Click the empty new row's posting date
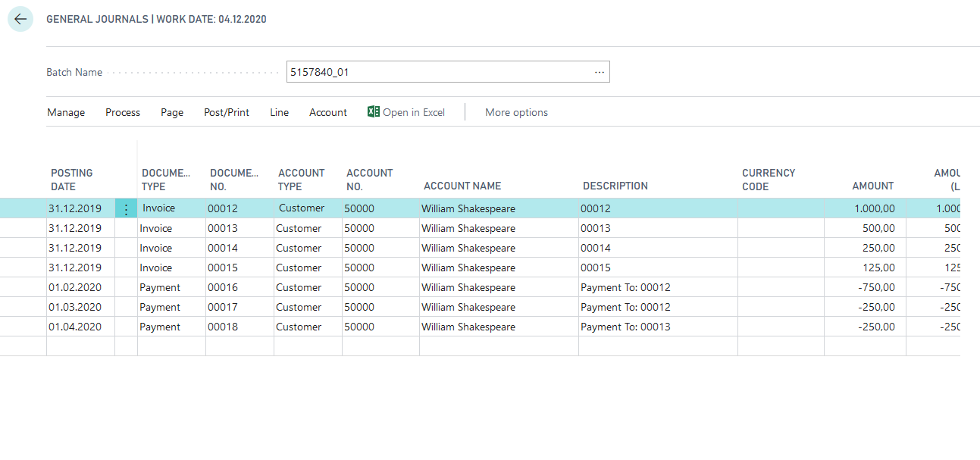The width and height of the screenshot is (980, 460). [80, 346]
